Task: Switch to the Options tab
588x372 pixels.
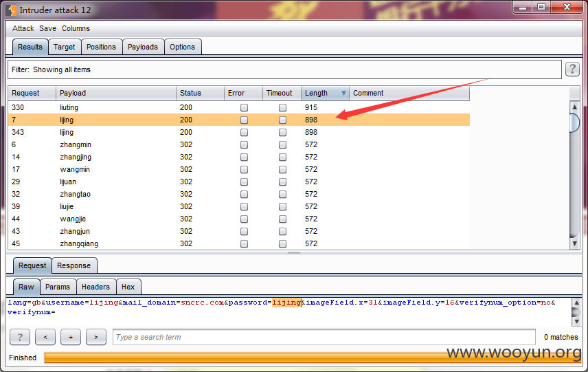Action: pos(183,47)
